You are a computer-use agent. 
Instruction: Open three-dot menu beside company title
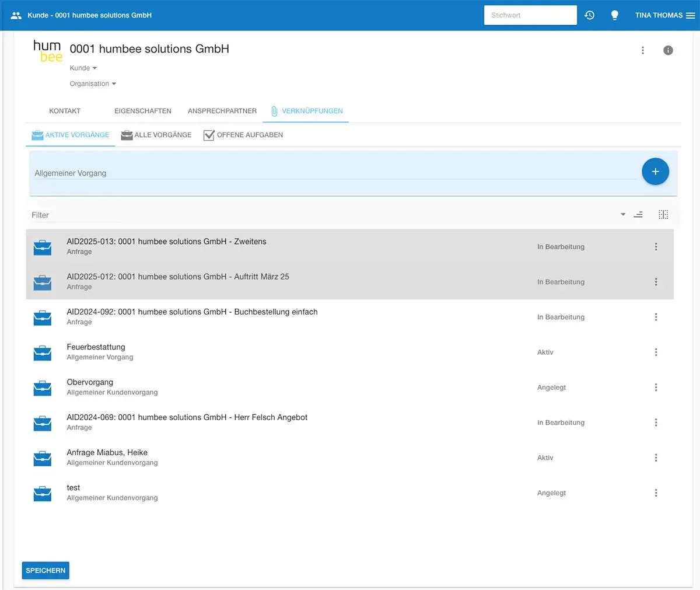pos(643,50)
